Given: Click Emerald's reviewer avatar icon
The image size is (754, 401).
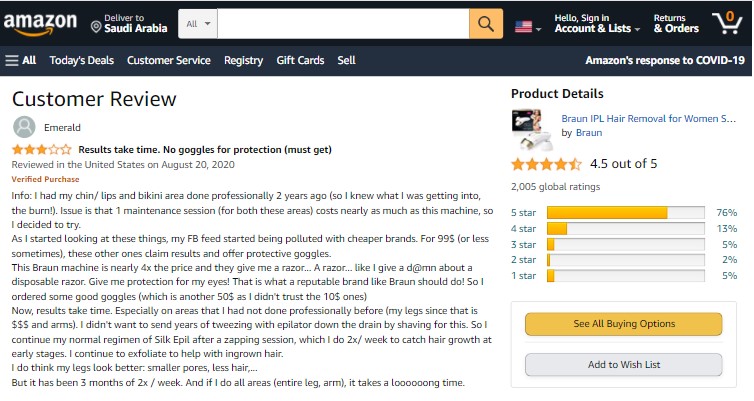Looking at the screenshot, I should pos(24,127).
